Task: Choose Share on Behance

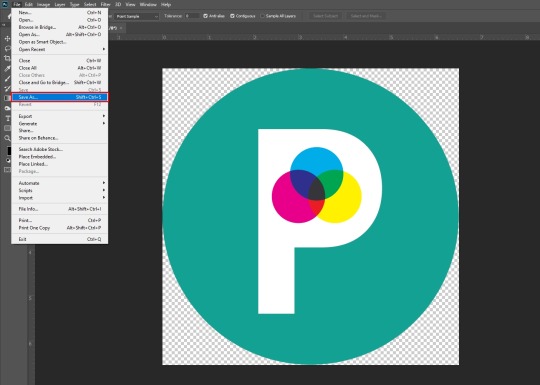Action: [60, 138]
